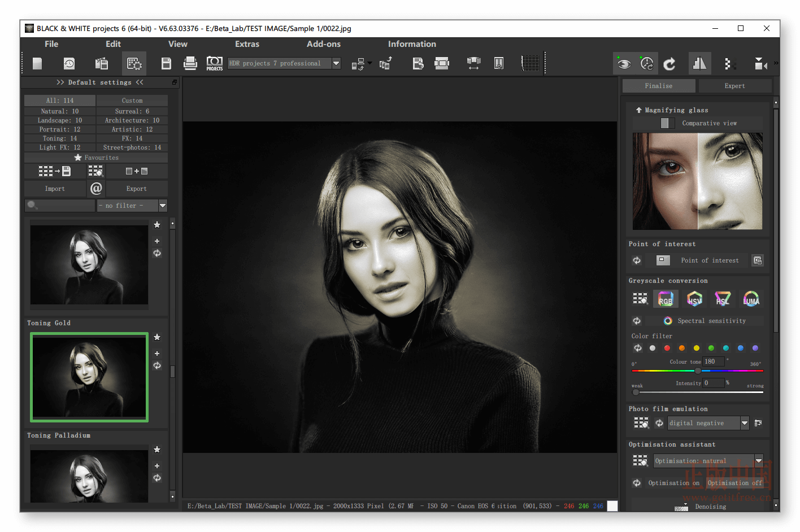
Task: Open the Add-ons menu
Action: [324, 44]
